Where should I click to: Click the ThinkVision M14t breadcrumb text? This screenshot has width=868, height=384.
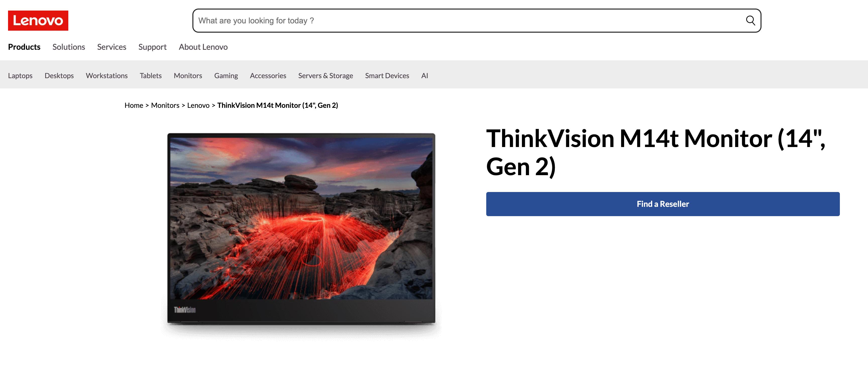pos(278,105)
